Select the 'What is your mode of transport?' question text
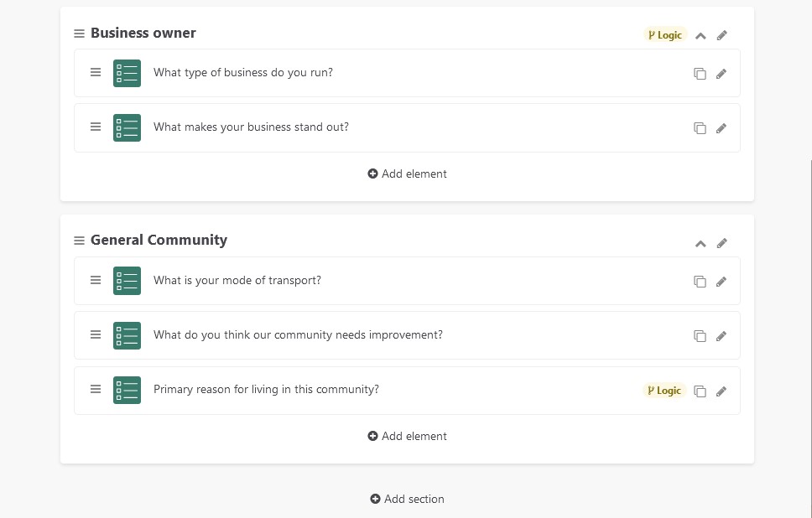The height and width of the screenshot is (518, 812). [x=237, y=281]
